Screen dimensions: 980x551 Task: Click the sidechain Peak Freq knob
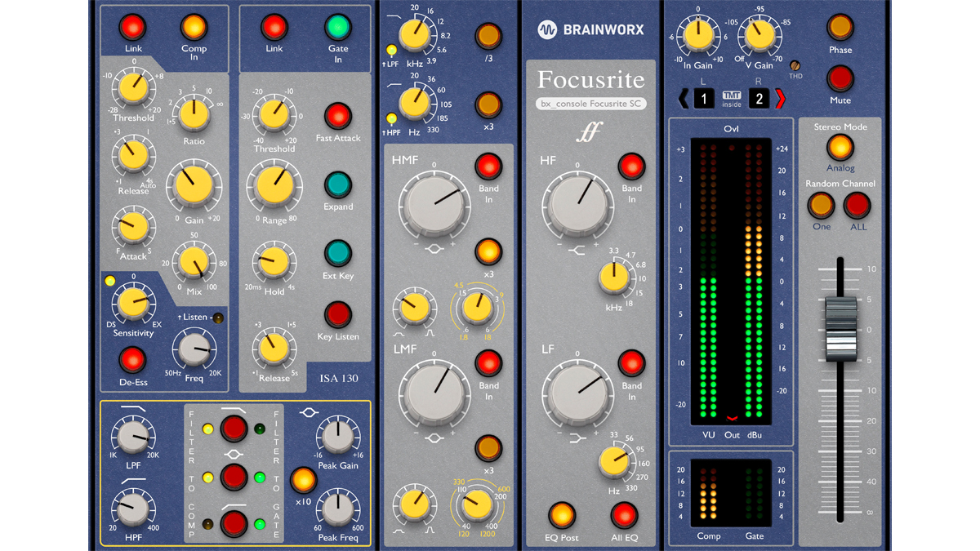click(x=336, y=509)
